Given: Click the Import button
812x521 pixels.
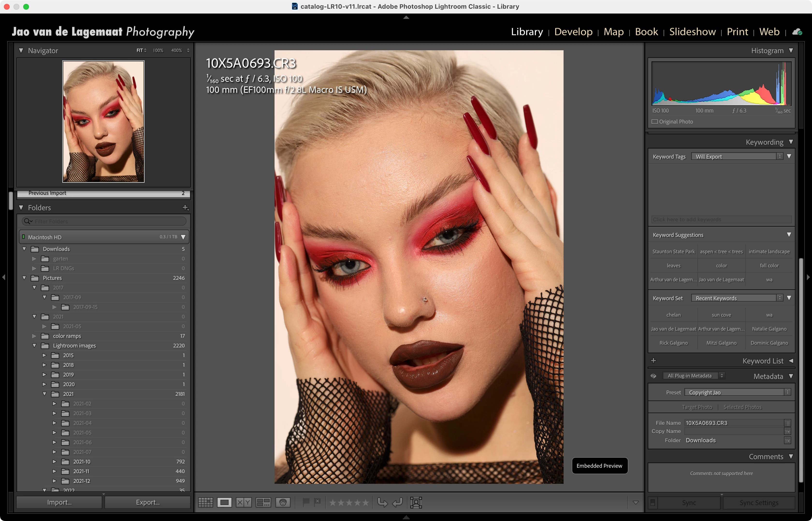Looking at the screenshot, I should [x=59, y=502].
